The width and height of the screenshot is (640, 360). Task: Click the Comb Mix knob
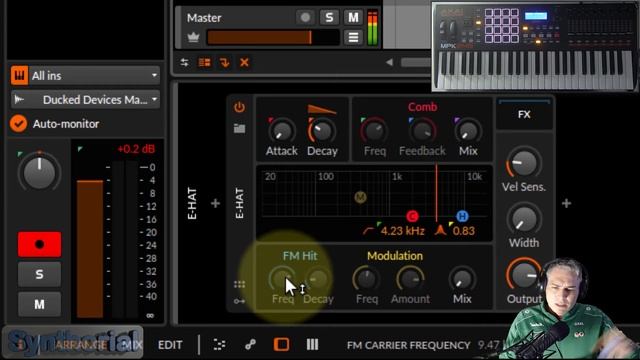(468, 131)
